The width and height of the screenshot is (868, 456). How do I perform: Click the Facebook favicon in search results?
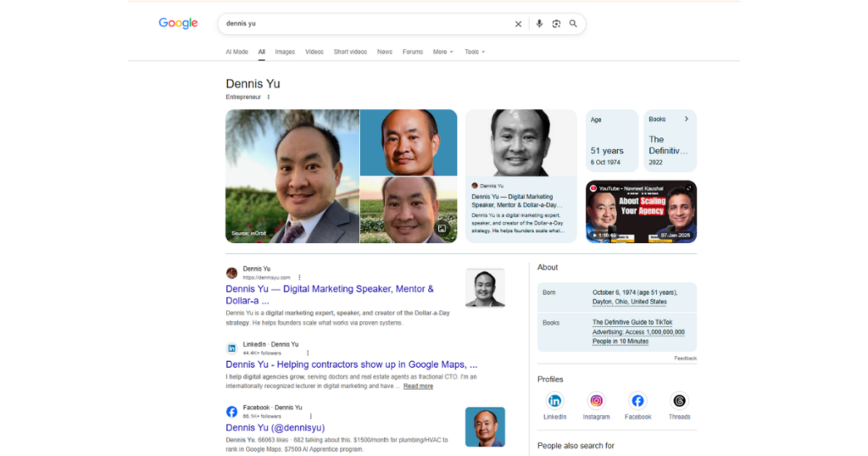tap(232, 412)
